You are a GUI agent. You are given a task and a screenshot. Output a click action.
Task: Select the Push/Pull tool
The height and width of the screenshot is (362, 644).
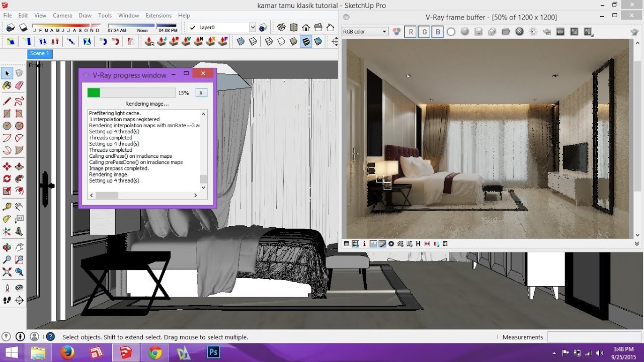tap(19, 166)
